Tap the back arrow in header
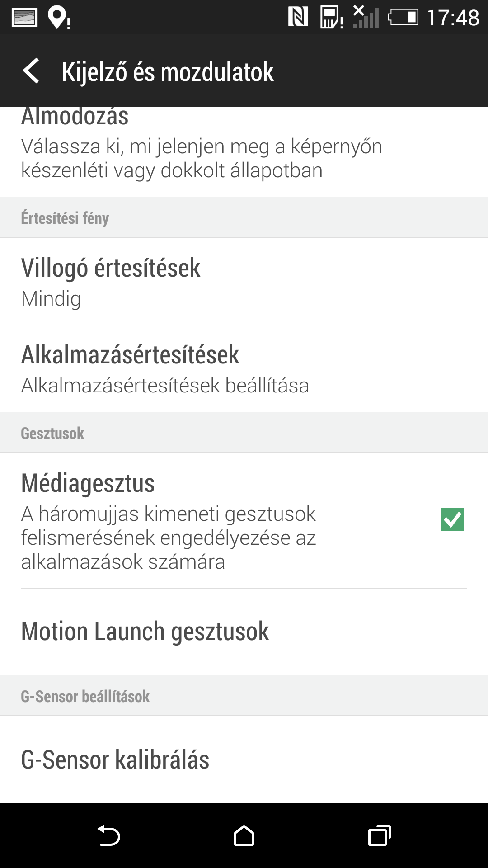Image resolution: width=488 pixels, height=868 pixels. (31, 71)
